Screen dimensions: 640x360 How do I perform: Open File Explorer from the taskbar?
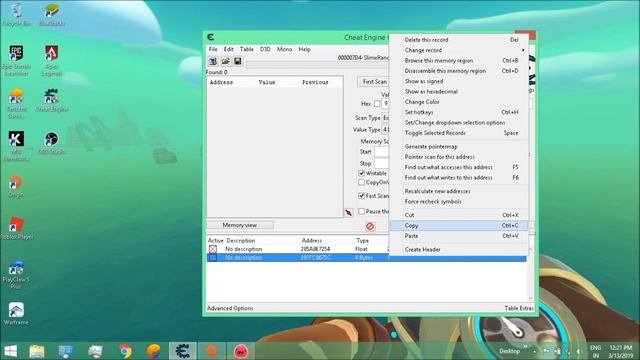point(37,351)
